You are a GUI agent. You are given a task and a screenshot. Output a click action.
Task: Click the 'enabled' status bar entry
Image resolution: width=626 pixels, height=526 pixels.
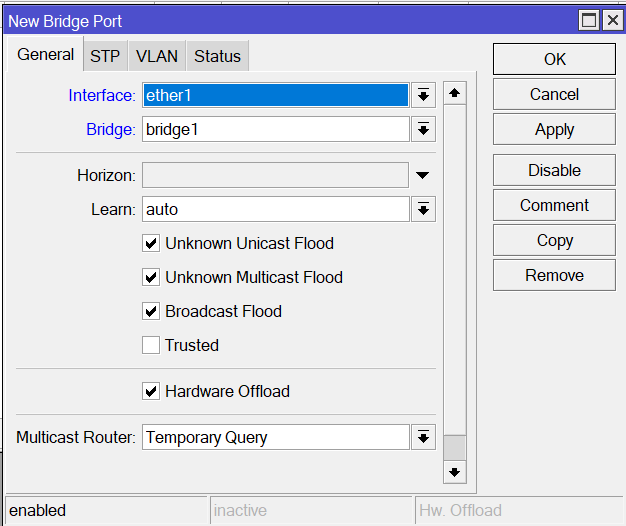[107, 510]
